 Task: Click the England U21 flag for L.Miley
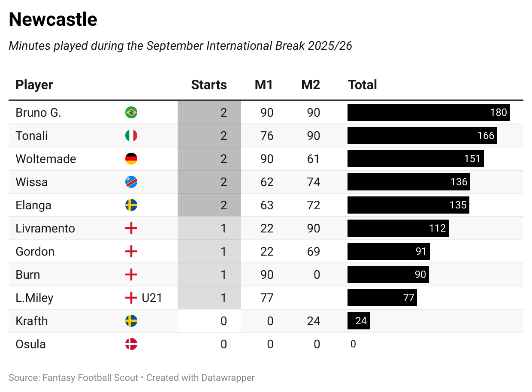point(131,298)
